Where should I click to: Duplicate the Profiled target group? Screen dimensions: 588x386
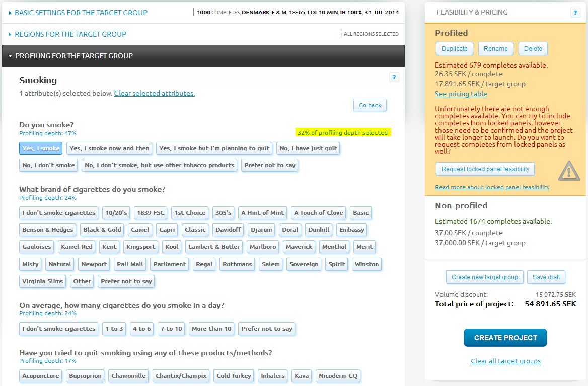tap(454, 49)
